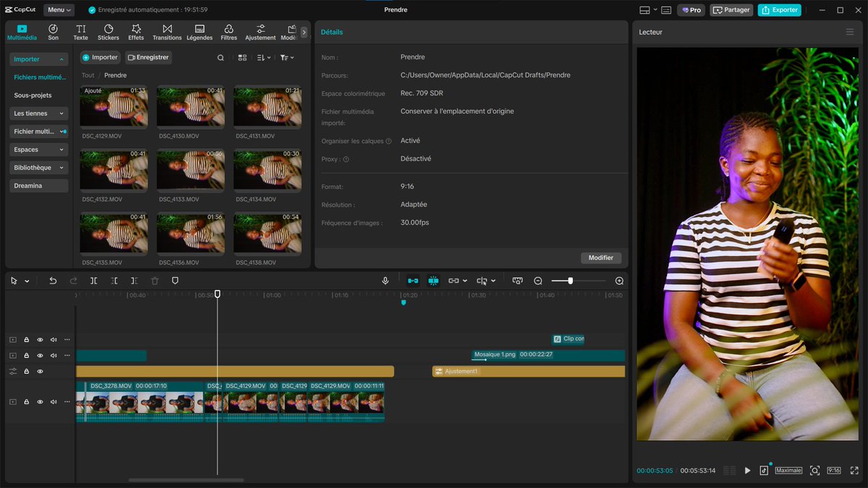Toggle the main track magnet
The image size is (868, 488).
(x=413, y=281)
